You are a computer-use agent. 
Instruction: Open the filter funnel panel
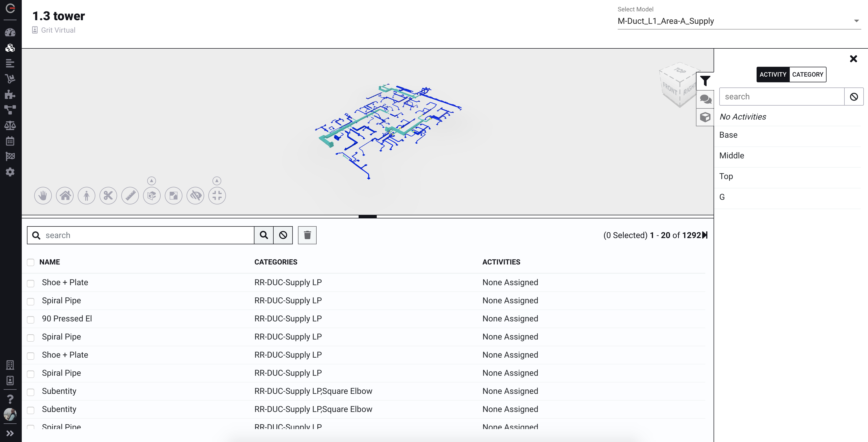(x=705, y=81)
